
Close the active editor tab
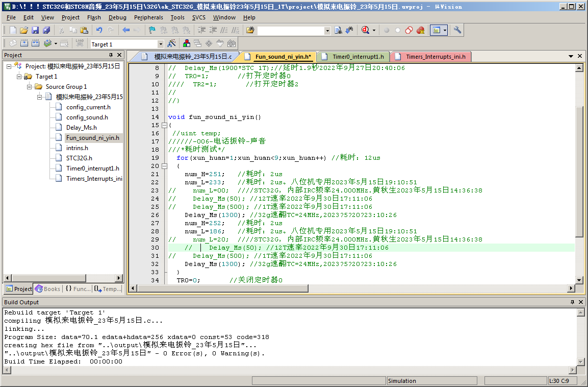click(580, 56)
